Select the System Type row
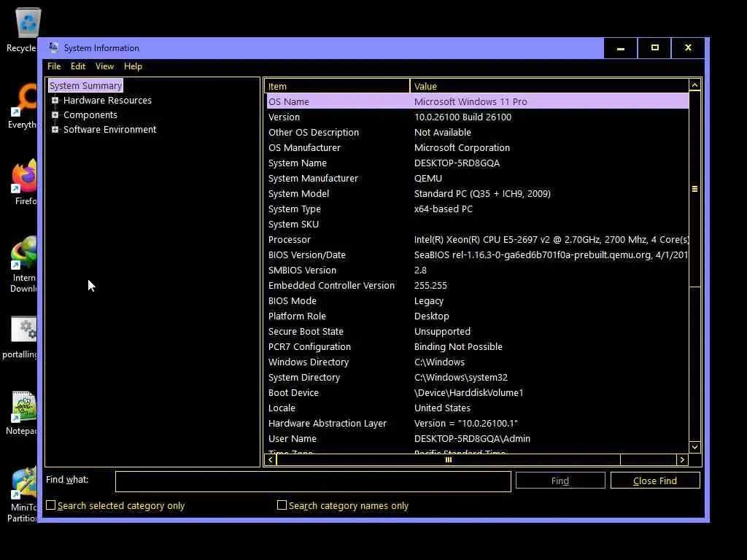The height and width of the screenshot is (560, 747). [x=477, y=209]
